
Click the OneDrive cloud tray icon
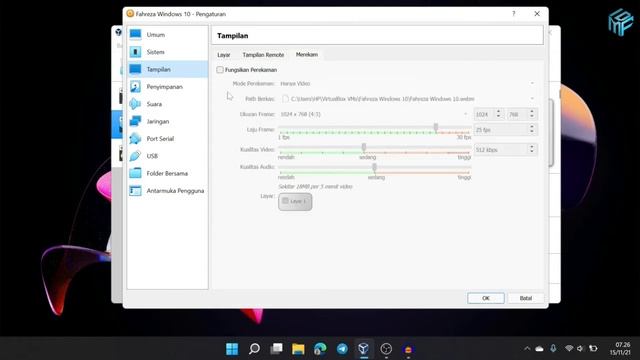[540, 349]
